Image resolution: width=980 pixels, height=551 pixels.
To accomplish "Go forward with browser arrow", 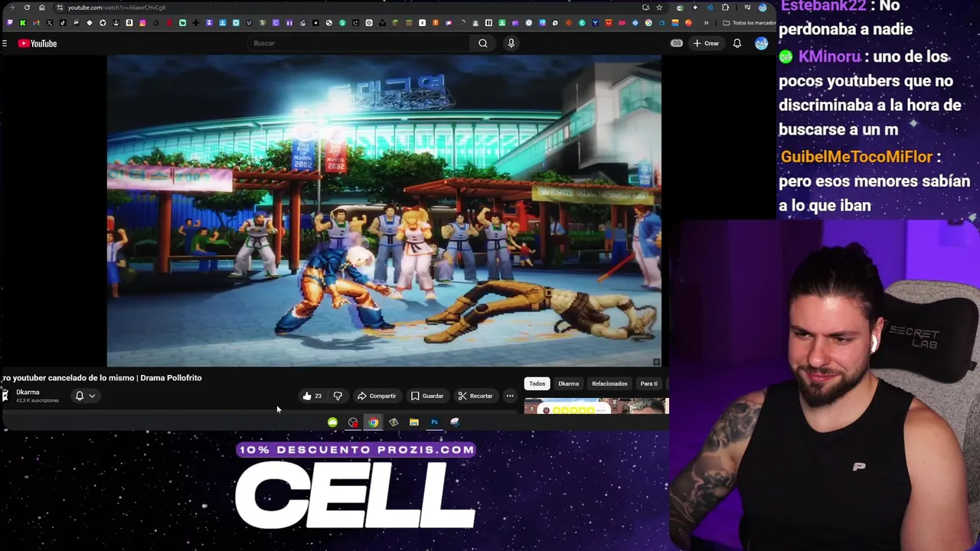I will point(11,8).
